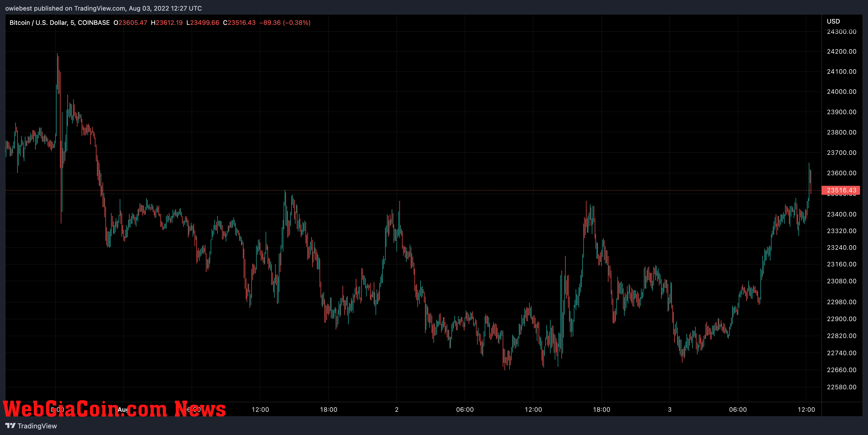
Task: Click the USD currency label
Action: click(x=833, y=21)
